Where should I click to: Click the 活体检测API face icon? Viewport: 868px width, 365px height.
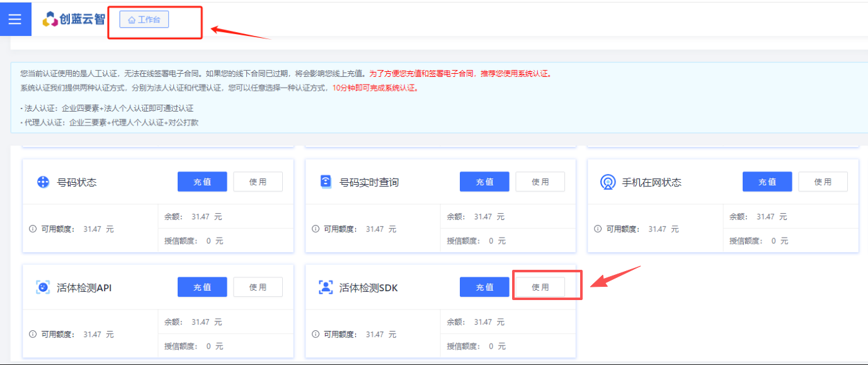42,287
